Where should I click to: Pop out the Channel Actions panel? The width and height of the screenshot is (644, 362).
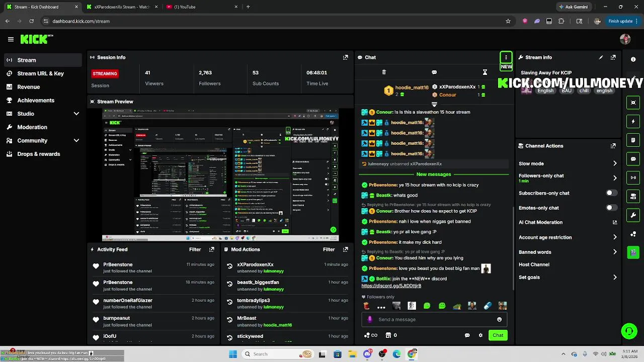pyautogui.click(x=613, y=146)
